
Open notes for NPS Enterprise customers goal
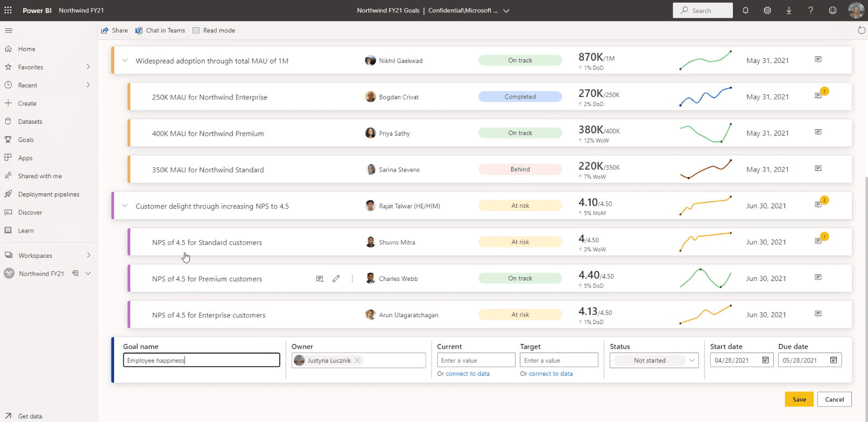(x=818, y=314)
